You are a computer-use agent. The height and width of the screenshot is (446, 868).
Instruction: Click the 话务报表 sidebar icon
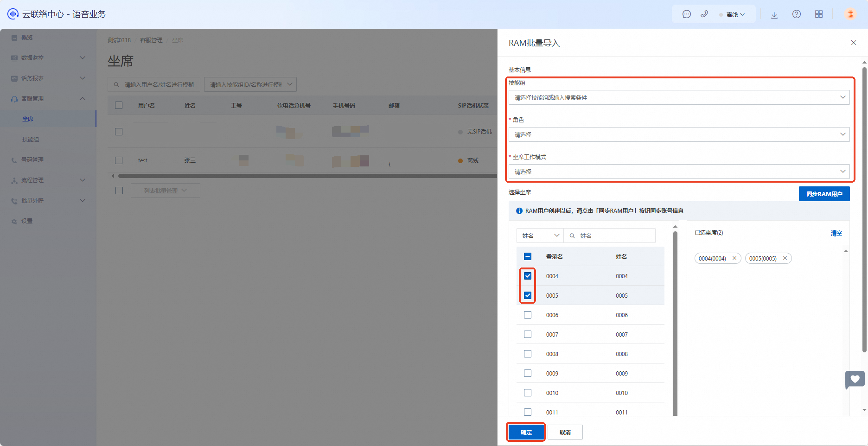(14, 78)
